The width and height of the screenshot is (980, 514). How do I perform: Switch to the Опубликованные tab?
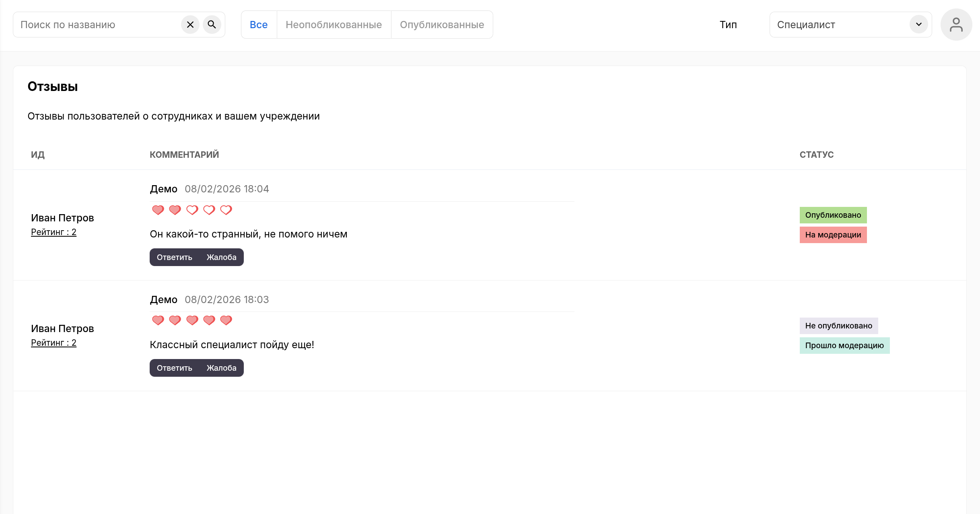click(442, 25)
